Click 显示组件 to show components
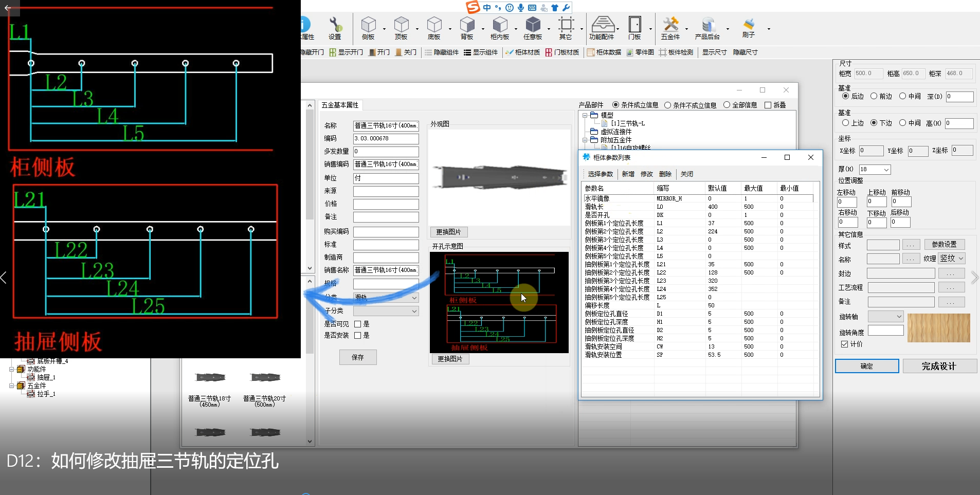This screenshot has height=495, width=980. point(481,52)
